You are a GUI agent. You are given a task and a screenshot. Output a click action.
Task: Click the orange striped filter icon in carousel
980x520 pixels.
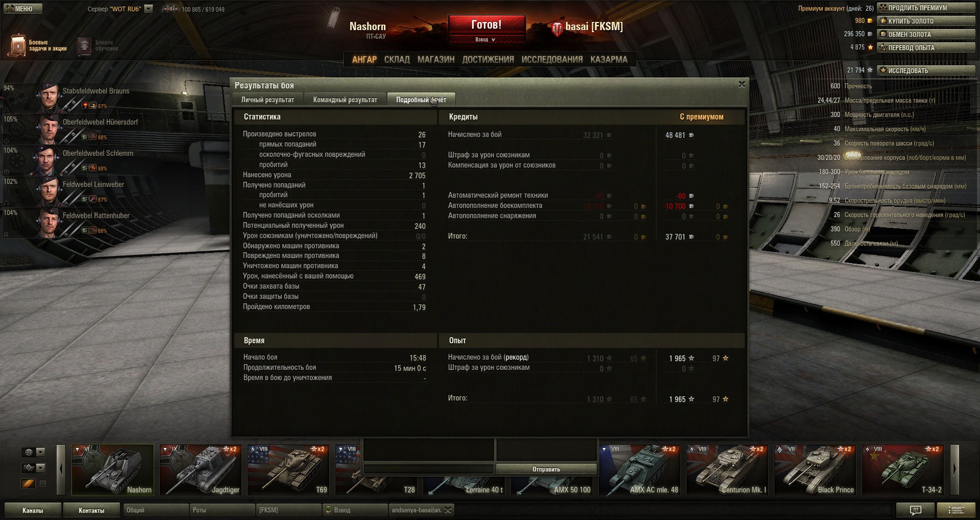tap(29, 483)
